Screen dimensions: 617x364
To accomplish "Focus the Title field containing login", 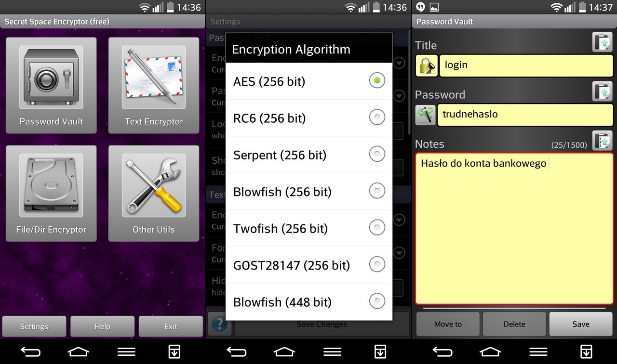I will [x=526, y=65].
